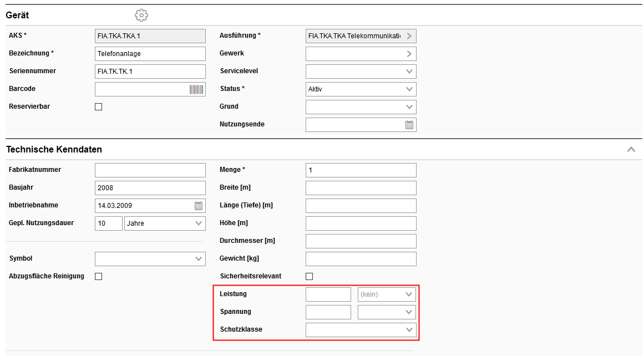Click the arrow beside Ausführung field
This screenshot has height=356, width=644.
click(x=409, y=36)
